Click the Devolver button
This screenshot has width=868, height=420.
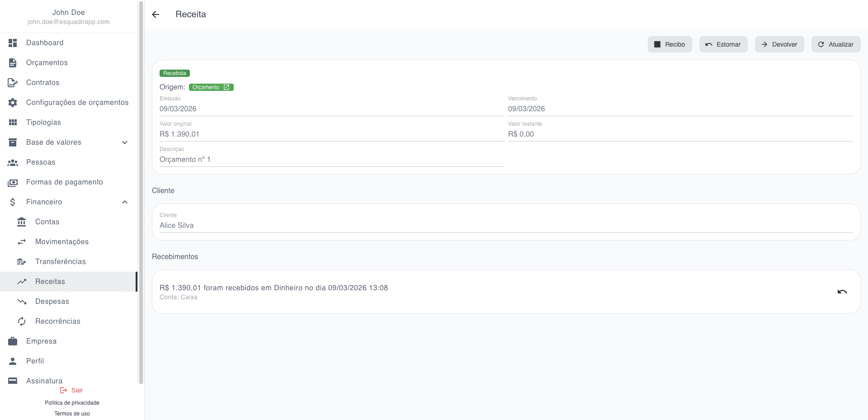point(779,44)
